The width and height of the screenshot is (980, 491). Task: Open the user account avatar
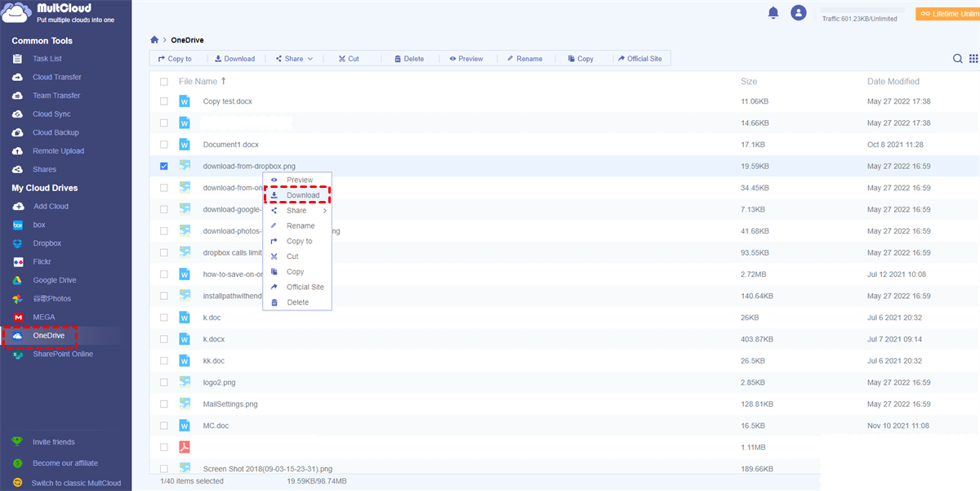(x=799, y=12)
